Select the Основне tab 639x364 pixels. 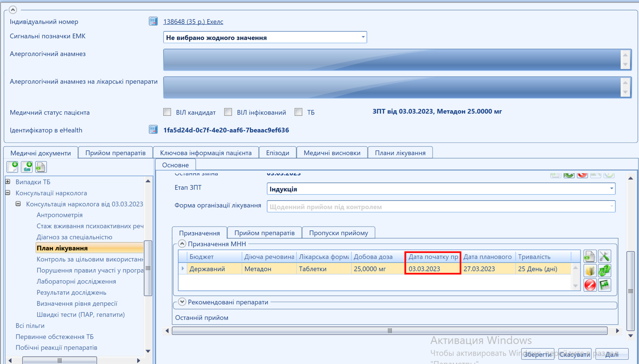click(176, 165)
